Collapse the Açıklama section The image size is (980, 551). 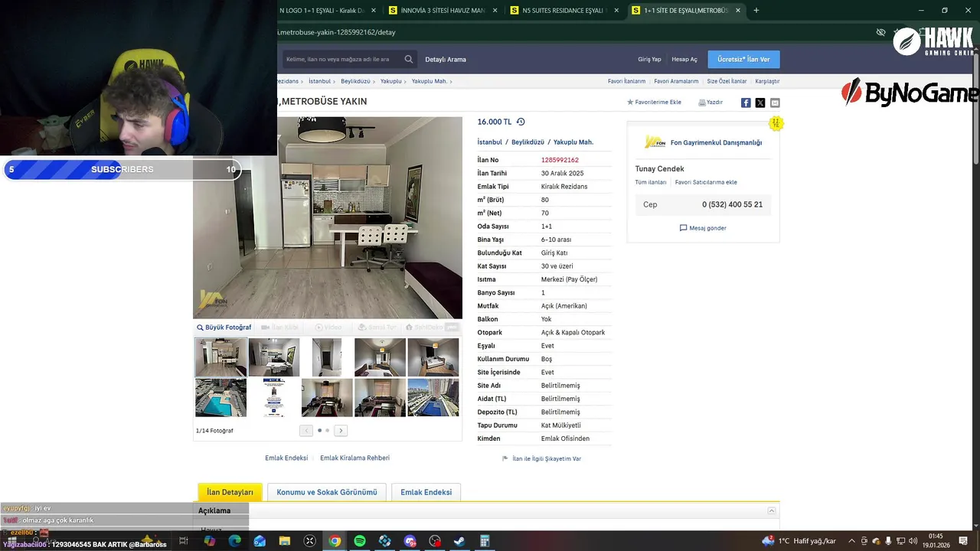click(772, 510)
